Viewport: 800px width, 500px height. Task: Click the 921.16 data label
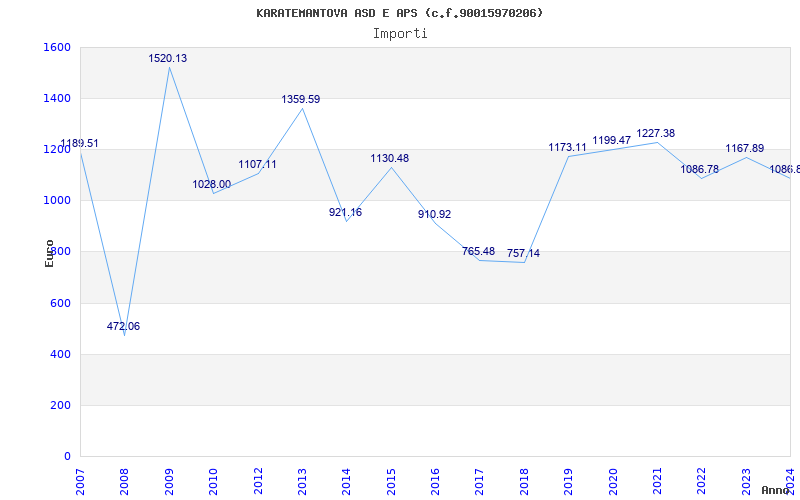[345, 213]
